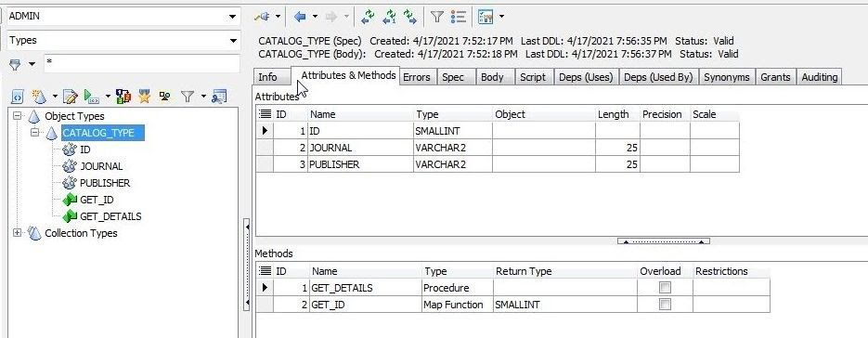
Task: Switch to Deps (Uses) tab
Action: point(586,77)
